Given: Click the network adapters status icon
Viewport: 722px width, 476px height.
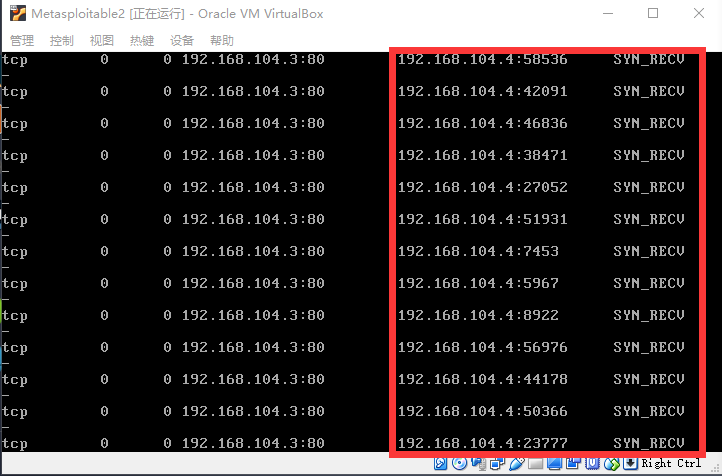Looking at the screenshot, I should 498,464.
